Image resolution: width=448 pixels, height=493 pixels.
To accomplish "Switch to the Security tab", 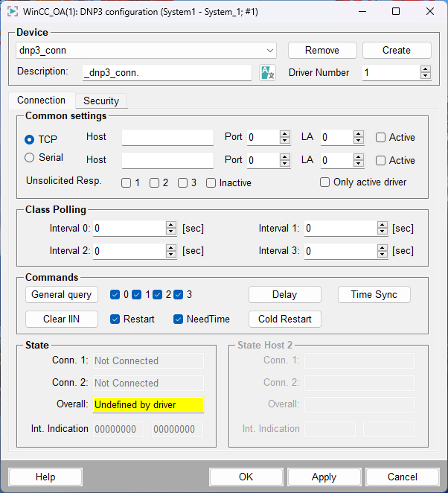I will (101, 101).
